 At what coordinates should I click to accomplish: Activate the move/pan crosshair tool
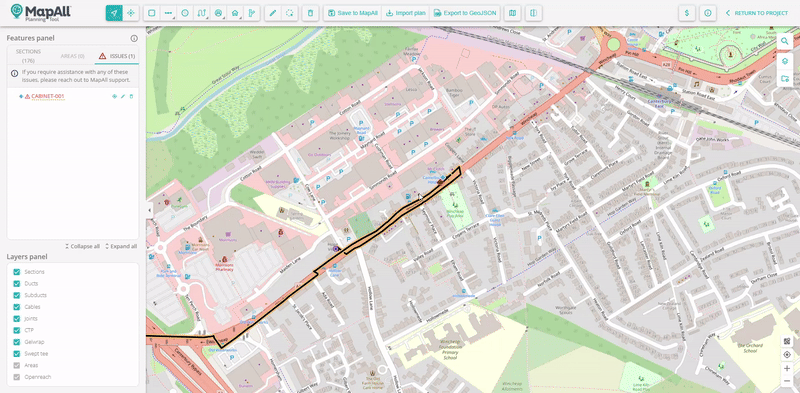131,13
